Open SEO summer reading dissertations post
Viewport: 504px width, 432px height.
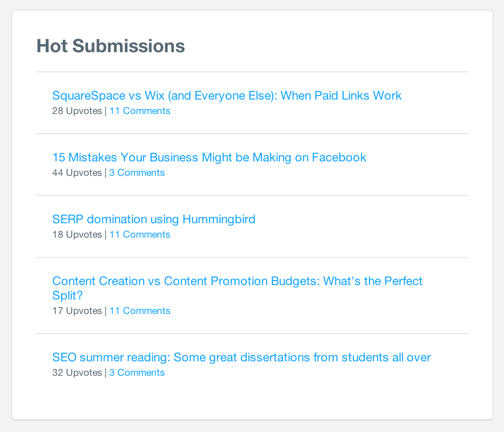pos(241,357)
